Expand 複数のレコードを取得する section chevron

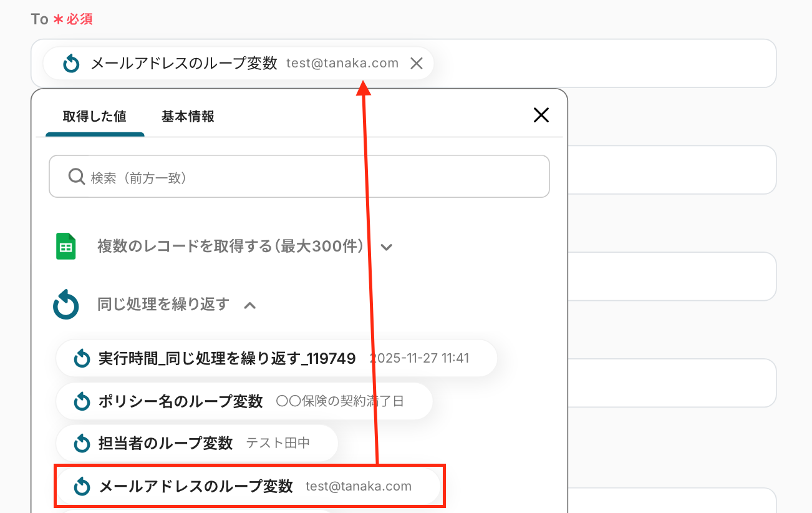386,247
